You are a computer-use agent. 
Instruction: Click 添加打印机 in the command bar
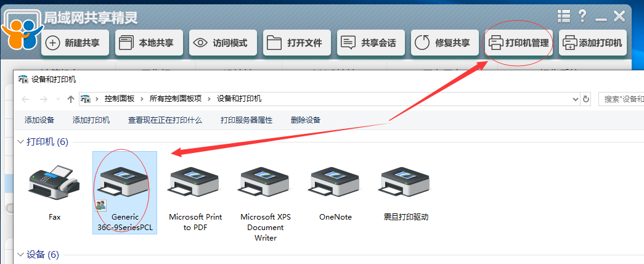tap(91, 120)
